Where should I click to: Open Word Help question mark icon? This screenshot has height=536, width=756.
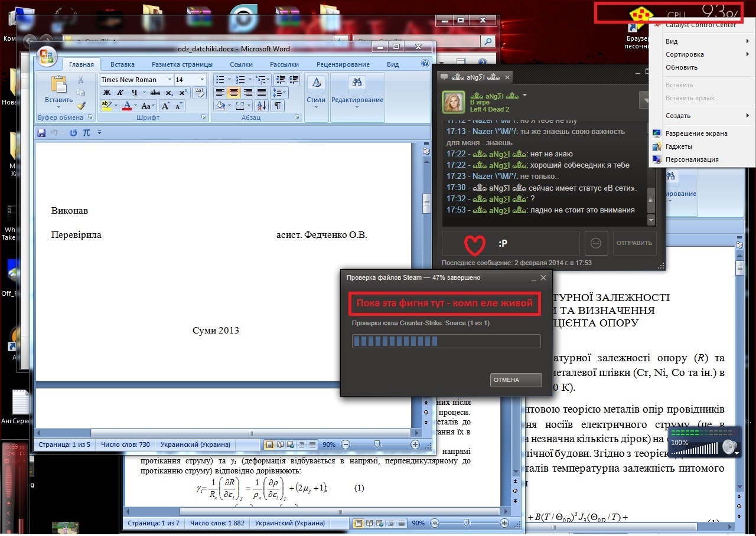425,64
